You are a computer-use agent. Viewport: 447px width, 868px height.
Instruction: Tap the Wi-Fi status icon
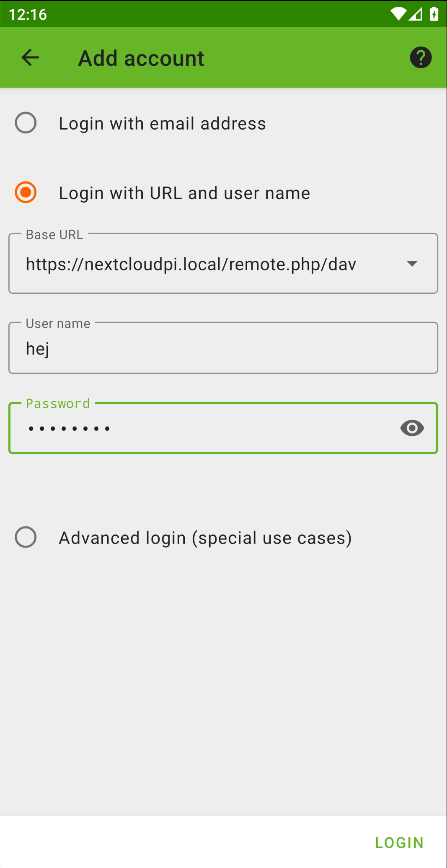pos(398,14)
